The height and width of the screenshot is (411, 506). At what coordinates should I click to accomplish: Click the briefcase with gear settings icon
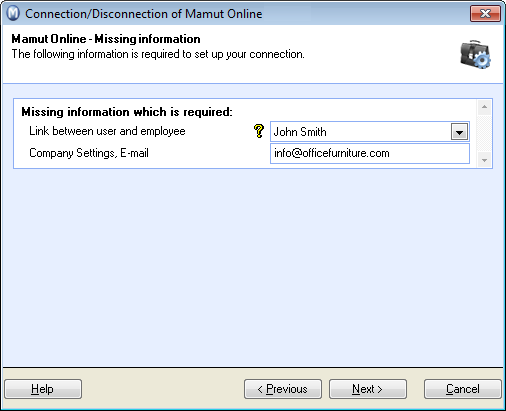(476, 55)
